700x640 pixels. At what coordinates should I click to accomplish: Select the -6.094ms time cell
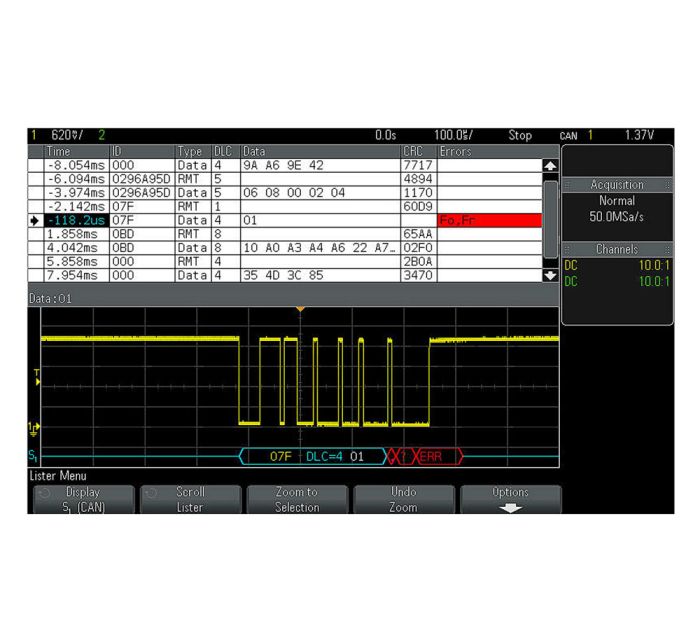point(76,179)
